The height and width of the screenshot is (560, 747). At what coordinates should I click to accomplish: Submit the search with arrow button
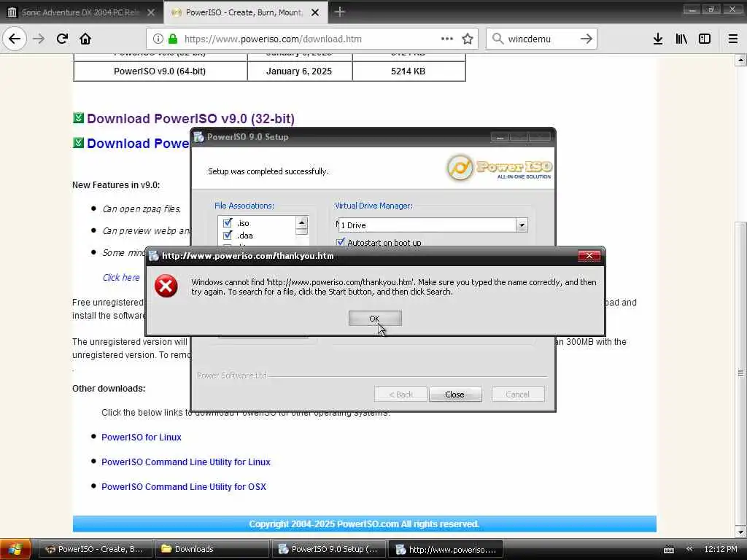[587, 39]
